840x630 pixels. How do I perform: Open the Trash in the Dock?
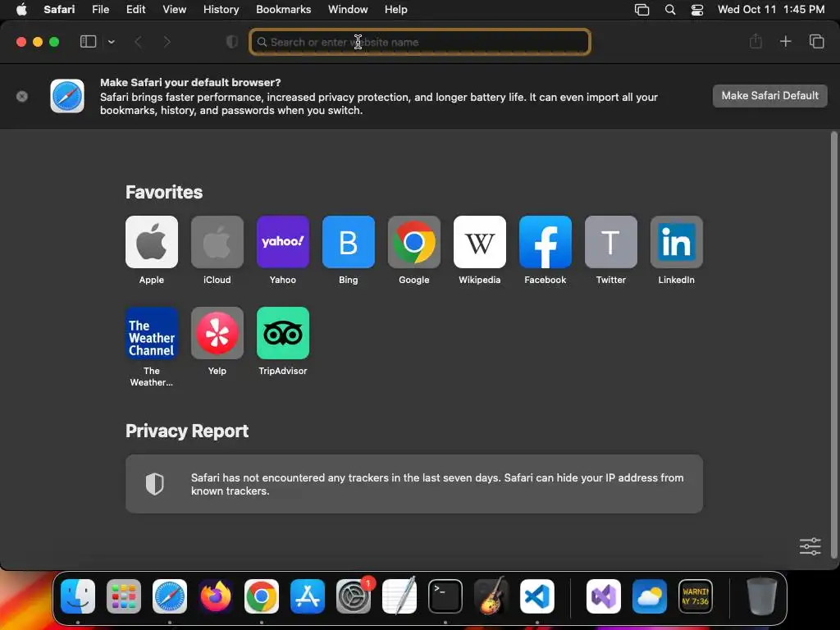[x=762, y=596]
